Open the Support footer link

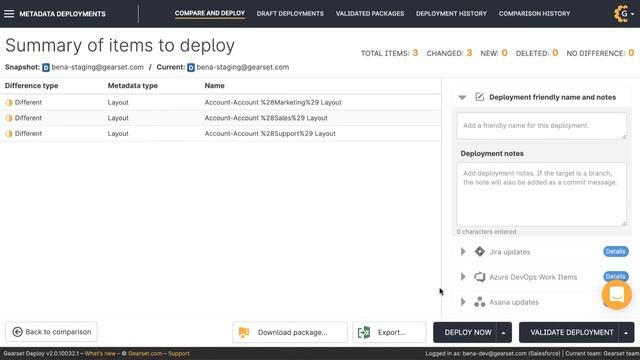pos(179,353)
